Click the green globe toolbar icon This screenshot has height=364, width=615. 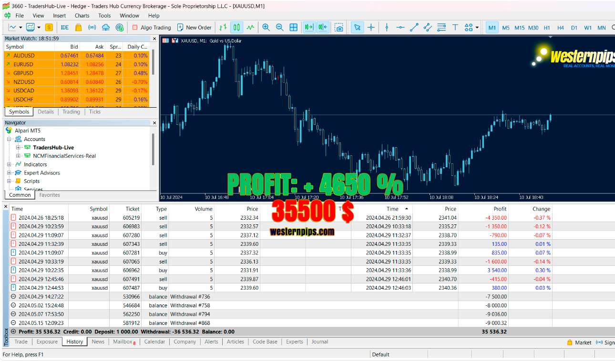(x=120, y=28)
